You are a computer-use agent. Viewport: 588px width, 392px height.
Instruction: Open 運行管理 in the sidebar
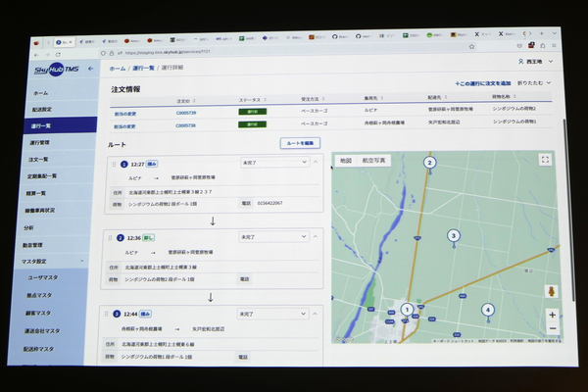(x=39, y=142)
